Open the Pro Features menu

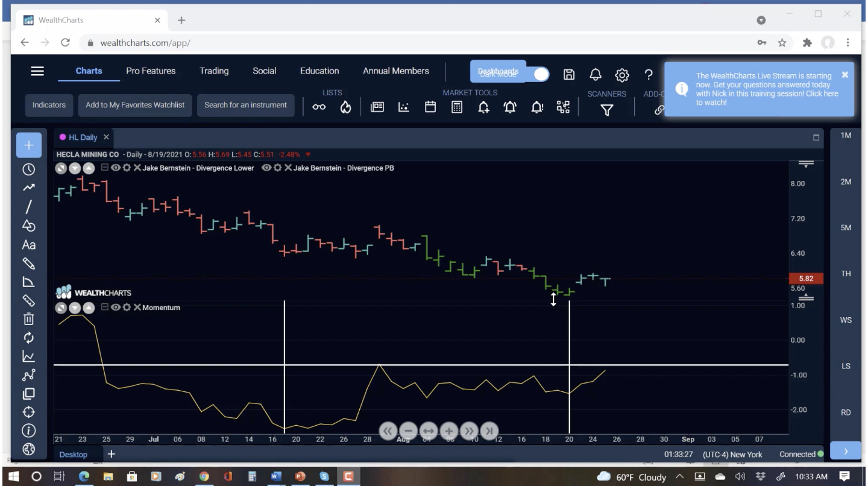tap(151, 71)
